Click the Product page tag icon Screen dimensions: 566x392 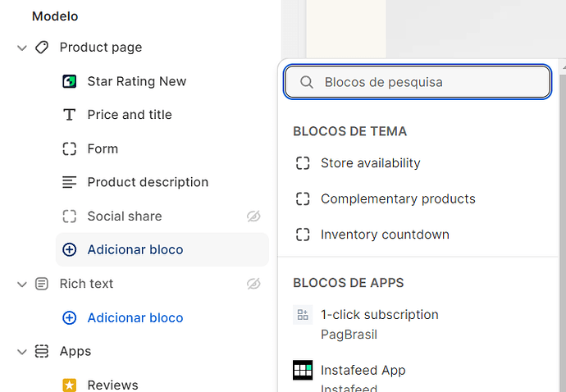(42, 48)
